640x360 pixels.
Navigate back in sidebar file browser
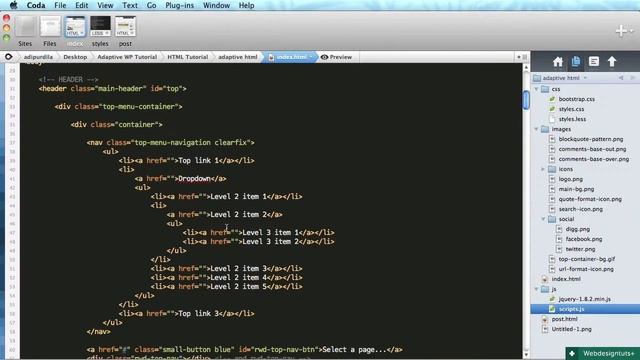click(621, 78)
